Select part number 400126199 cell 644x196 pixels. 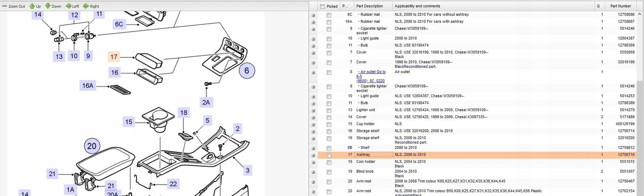[x=625, y=124]
